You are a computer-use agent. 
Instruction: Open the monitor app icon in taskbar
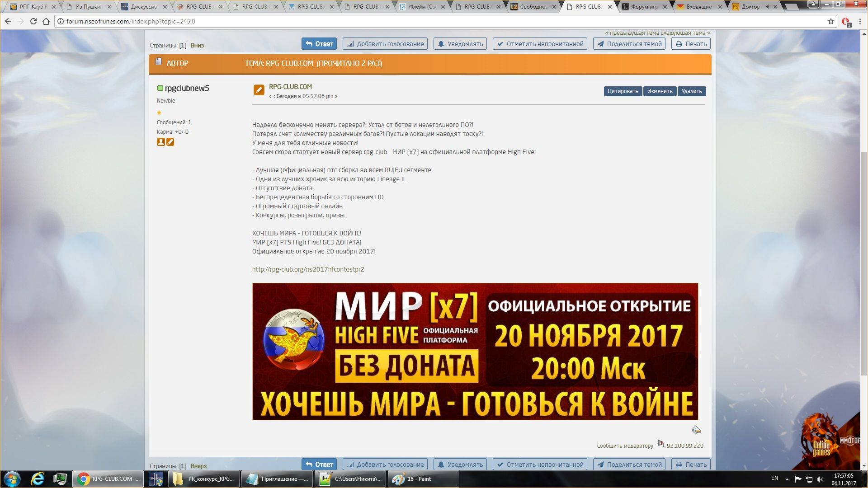pyautogui.click(x=60, y=479)
